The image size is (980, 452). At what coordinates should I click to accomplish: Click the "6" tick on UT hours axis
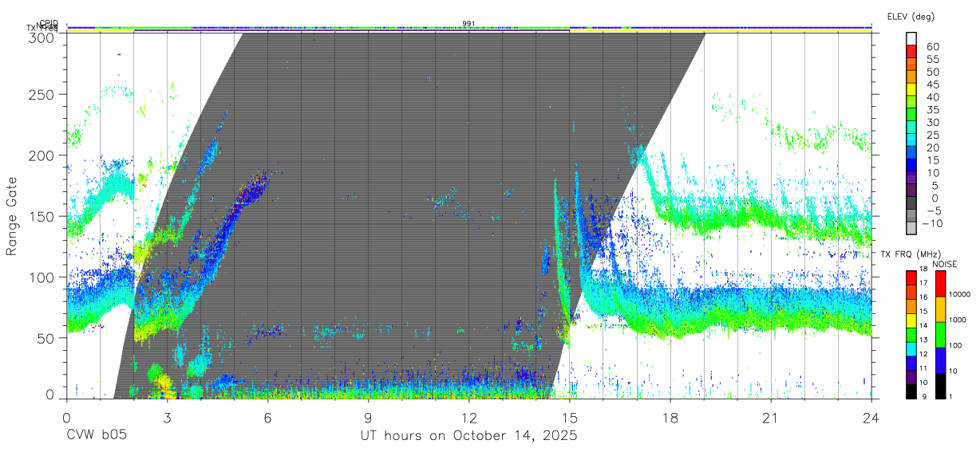coord(267,418)
